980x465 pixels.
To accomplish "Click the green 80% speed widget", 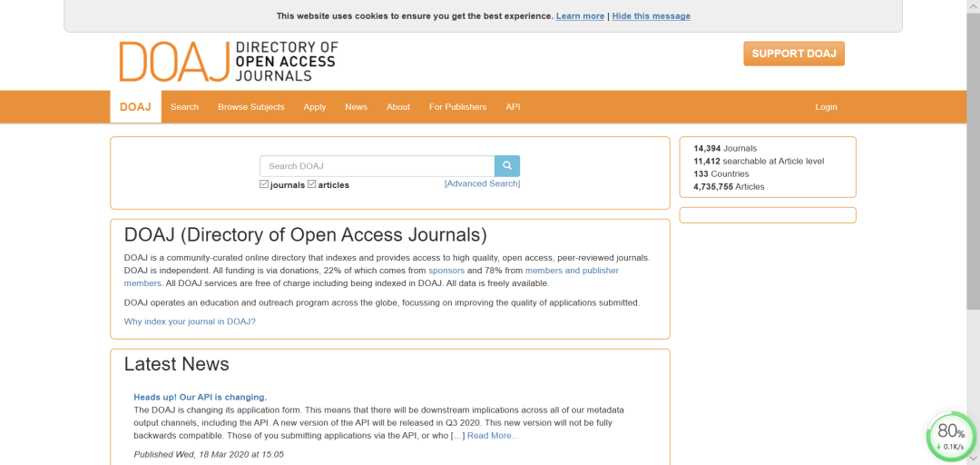I will [951, 436].
